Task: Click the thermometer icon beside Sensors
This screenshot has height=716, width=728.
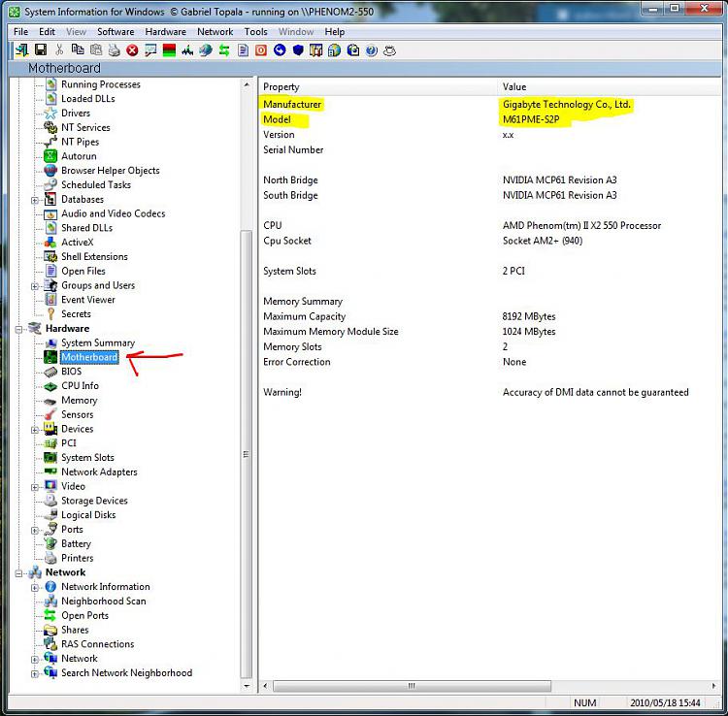Action: tap(50, 414)
